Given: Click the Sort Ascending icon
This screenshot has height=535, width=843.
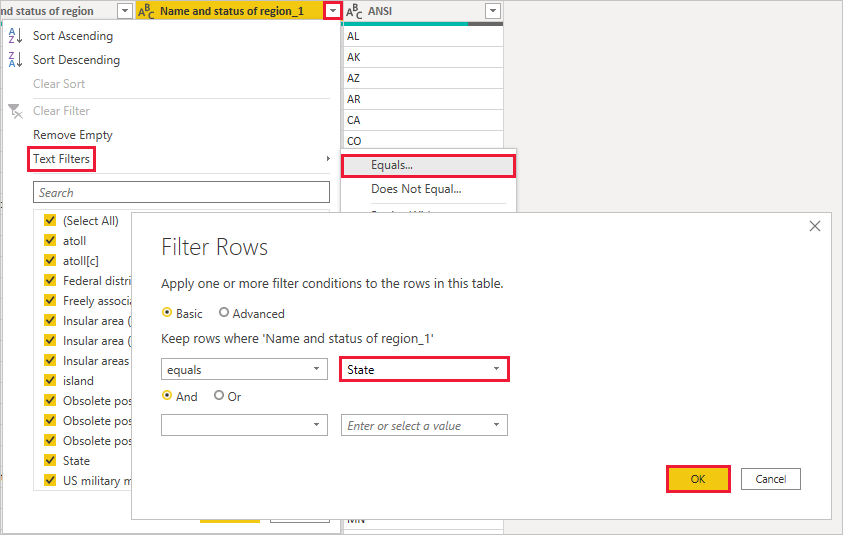Looking at the screenshot, I should 14,36.
